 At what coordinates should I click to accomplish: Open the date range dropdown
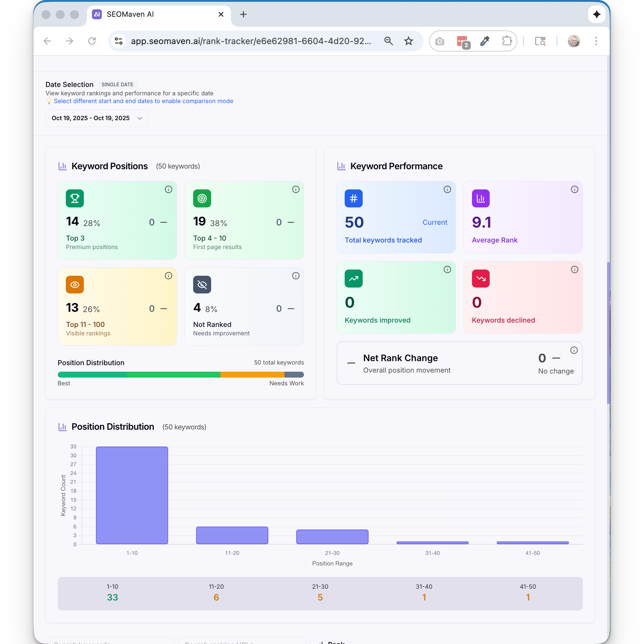pyautogui.click(x=96, y=118)
